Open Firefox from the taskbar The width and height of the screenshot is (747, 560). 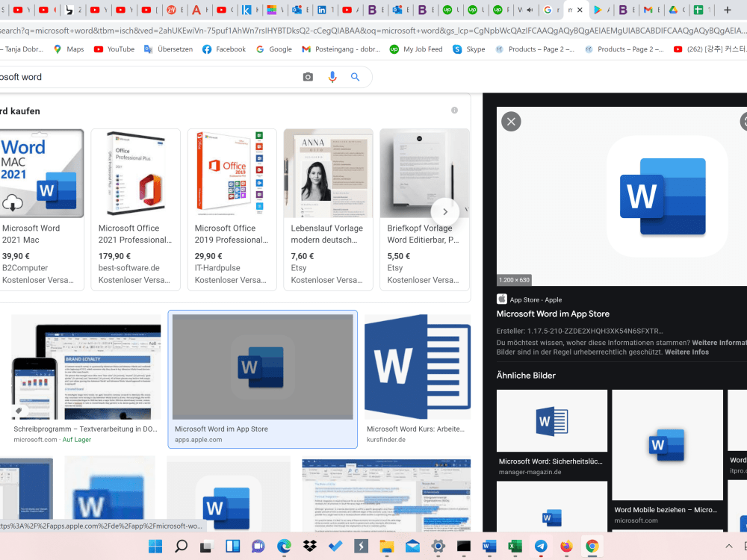click(x=566, y=547)
